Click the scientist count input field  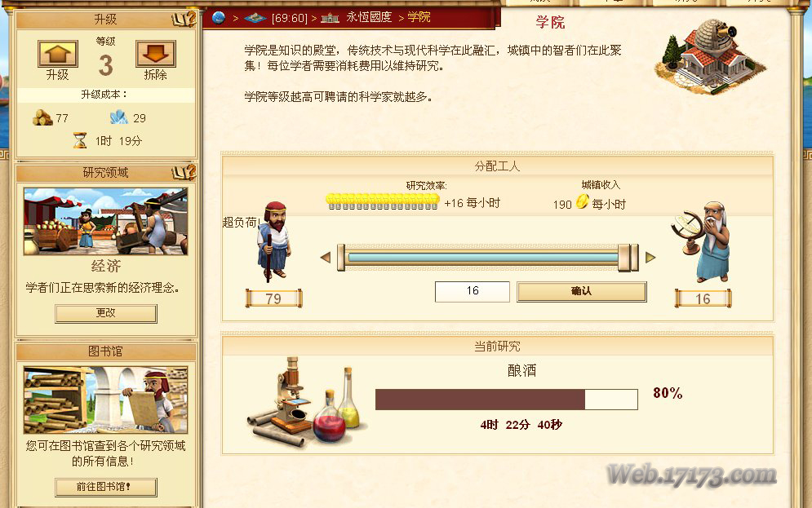click(473, 291)
